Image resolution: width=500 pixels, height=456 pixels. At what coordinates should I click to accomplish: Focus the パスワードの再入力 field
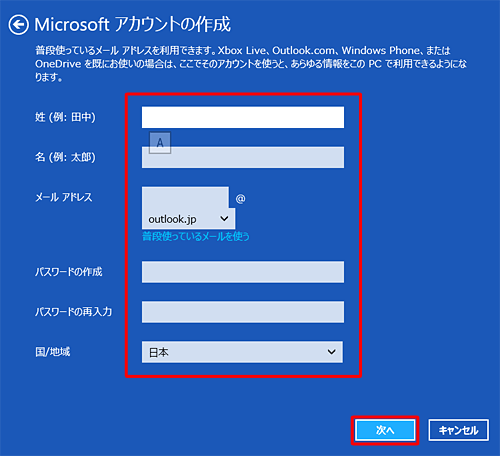[x=243, y=312]
